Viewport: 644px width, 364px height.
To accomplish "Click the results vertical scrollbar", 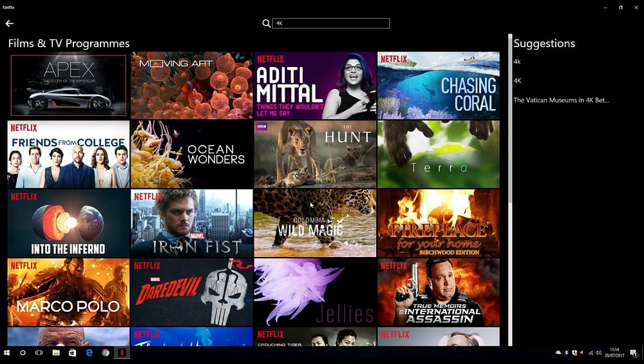I will tap(510, 190).
